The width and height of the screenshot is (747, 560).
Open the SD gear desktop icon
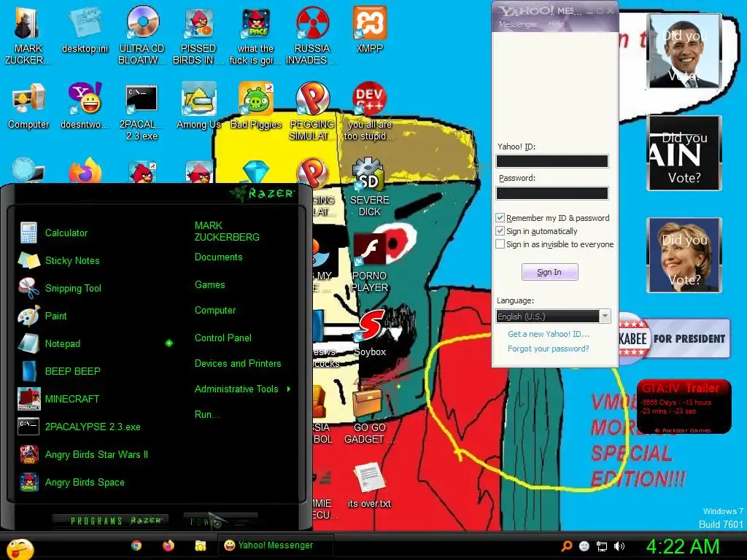click(x=370, y=187)
